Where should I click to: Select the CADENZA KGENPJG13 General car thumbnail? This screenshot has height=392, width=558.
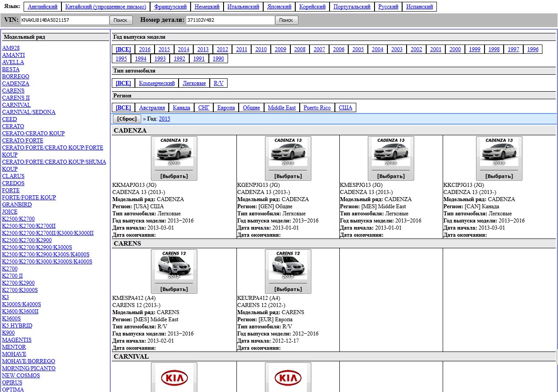click(x=288, y=158)
